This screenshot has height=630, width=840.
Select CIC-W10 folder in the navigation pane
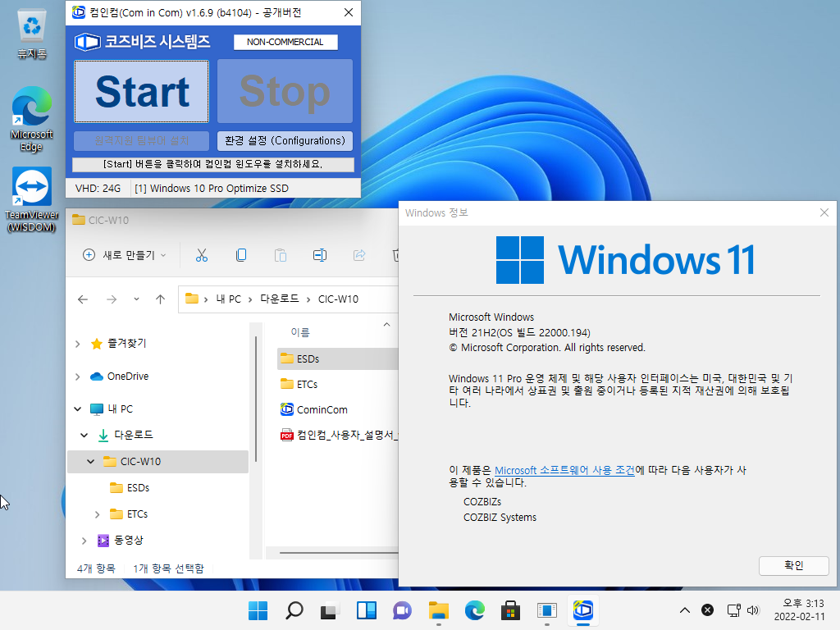click(158, 461)
